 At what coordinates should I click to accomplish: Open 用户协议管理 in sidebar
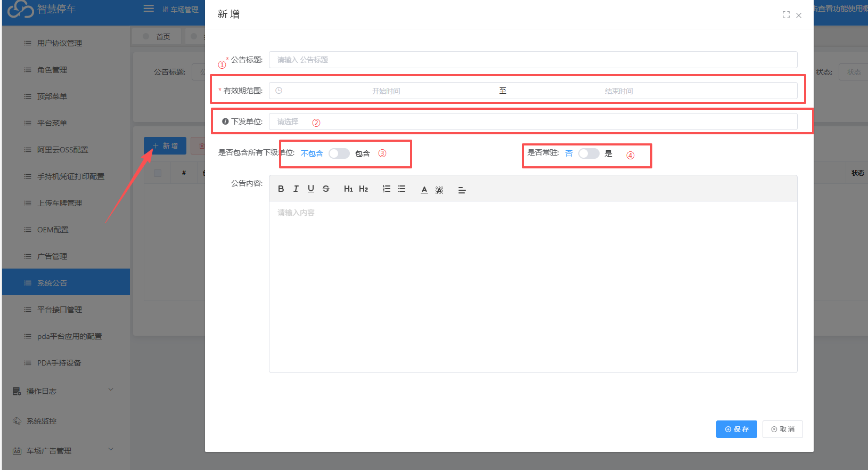tap(66, 43)
